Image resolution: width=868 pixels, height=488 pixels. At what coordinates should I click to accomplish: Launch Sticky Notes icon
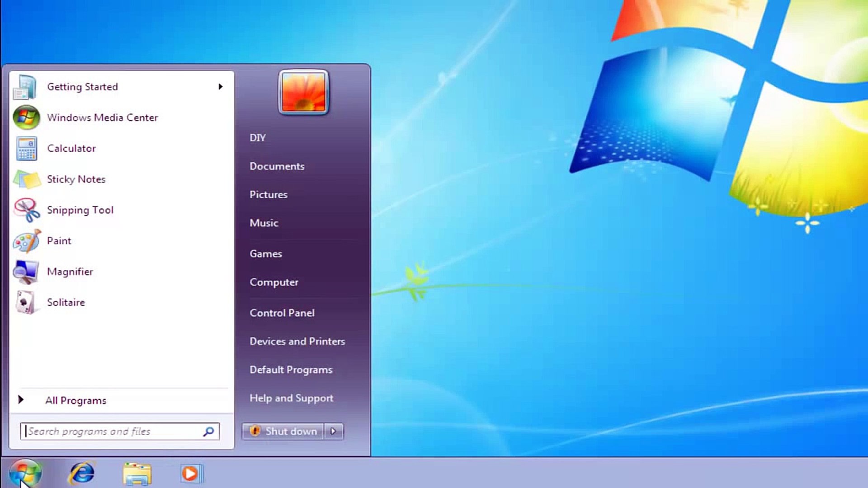click(x=27, y=179)
